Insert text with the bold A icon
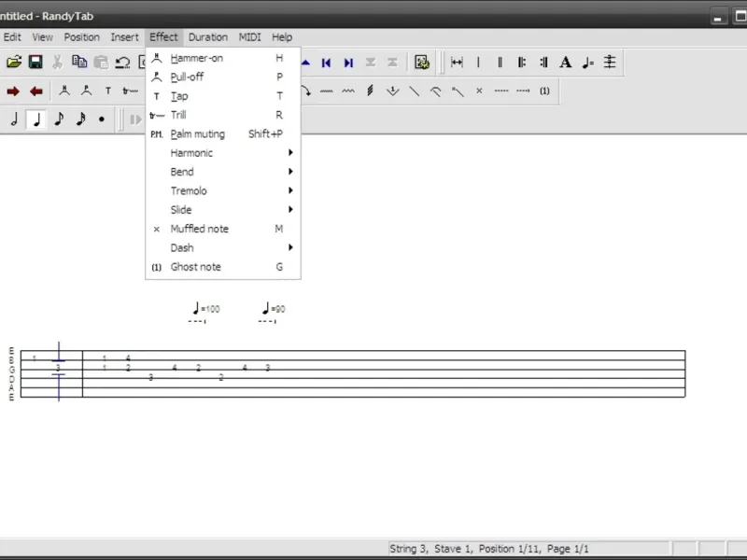747x560 pixels. 566,62
